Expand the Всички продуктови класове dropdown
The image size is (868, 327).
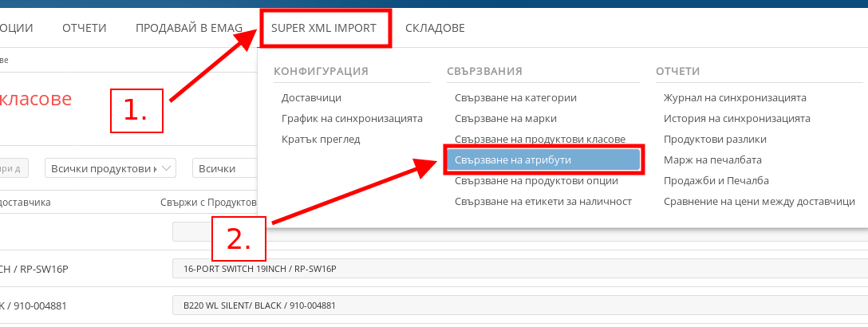pos(111,168)
